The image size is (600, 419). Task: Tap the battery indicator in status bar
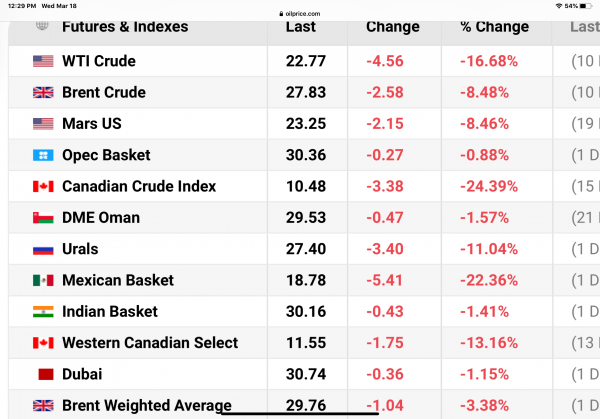coord(584,6)
